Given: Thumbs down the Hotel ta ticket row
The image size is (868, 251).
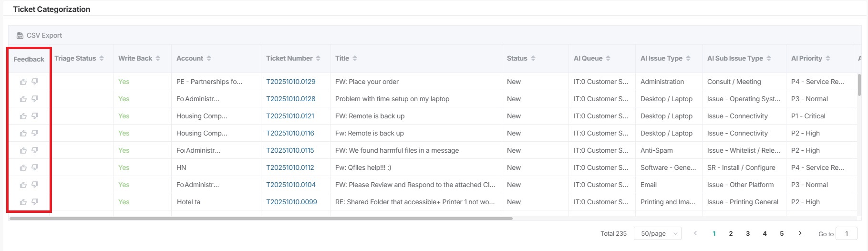Looking at the screenshot, I should (x=35, y=202).
